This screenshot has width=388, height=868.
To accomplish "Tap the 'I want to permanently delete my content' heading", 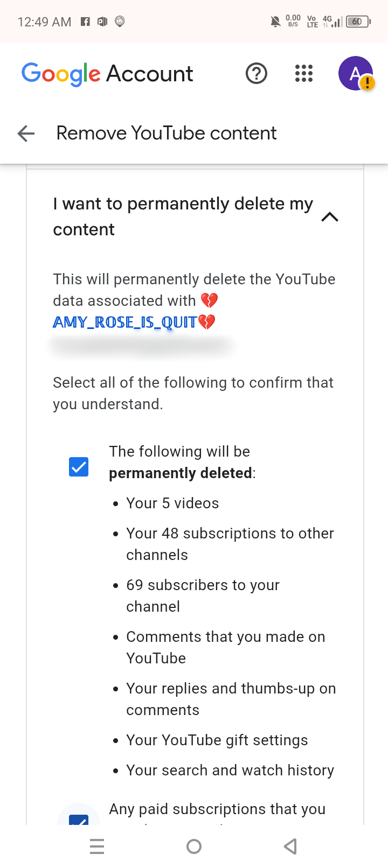I will pyautogui.click(x=183, y=216).
